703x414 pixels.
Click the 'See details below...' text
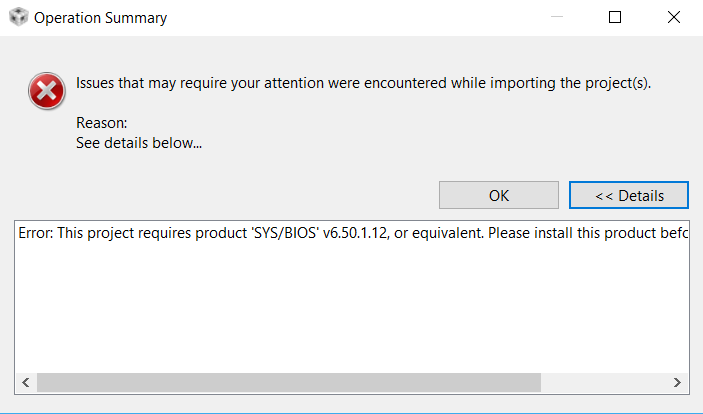point(139,143)
